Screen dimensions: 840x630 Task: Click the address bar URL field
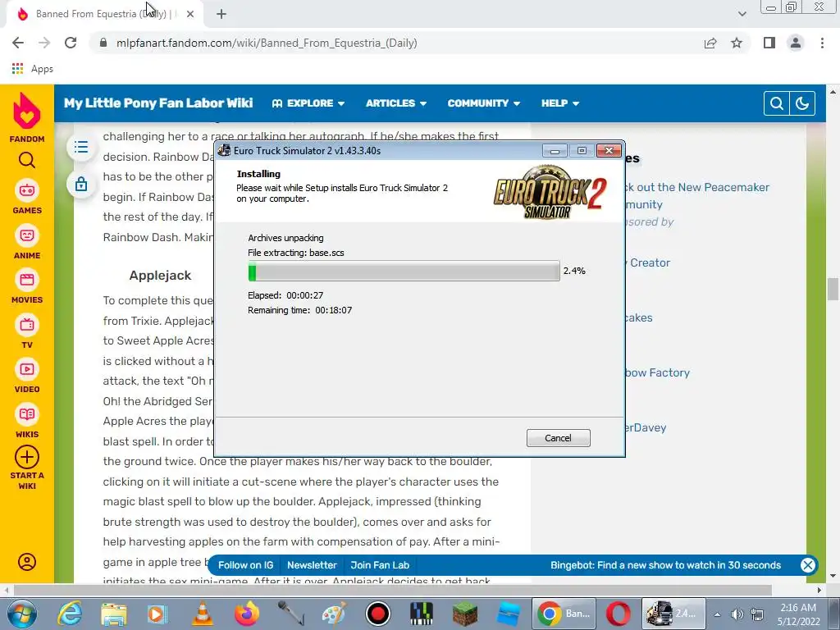coord(396,43)
